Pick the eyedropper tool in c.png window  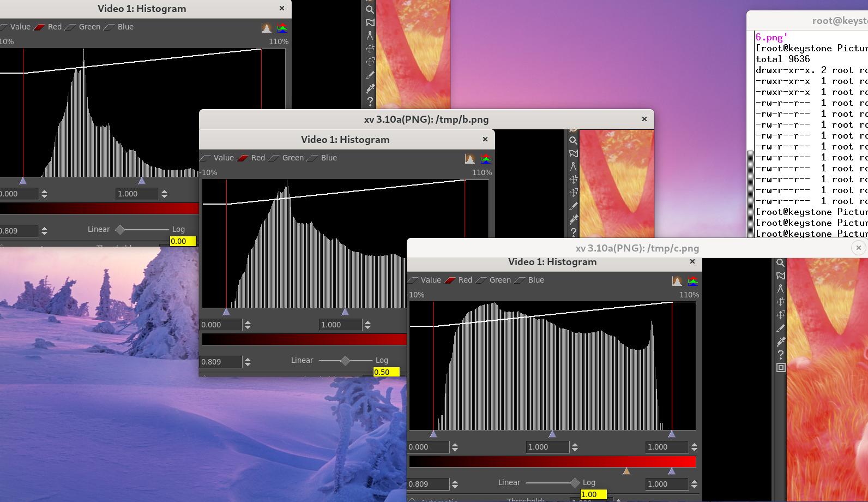pos(781,342)
